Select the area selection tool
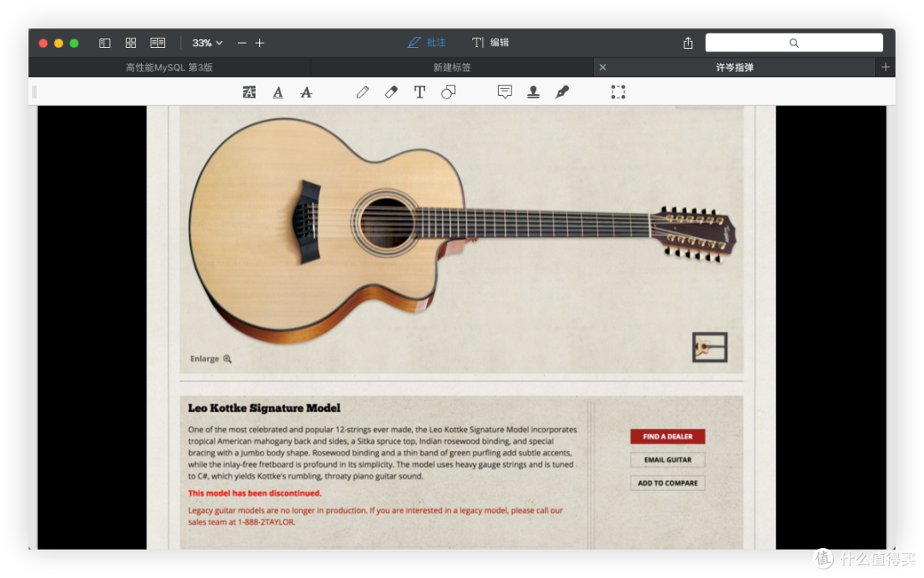This screenshot has height=578, width=924. tap(619, 92)
